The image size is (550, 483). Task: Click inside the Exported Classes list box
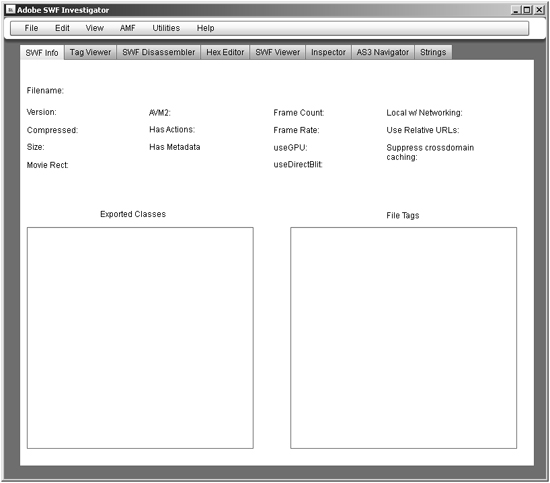coord(140,338)
